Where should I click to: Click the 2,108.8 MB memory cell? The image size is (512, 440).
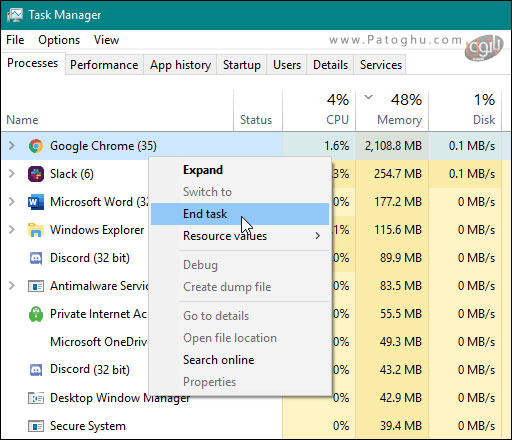pos(392,146)
